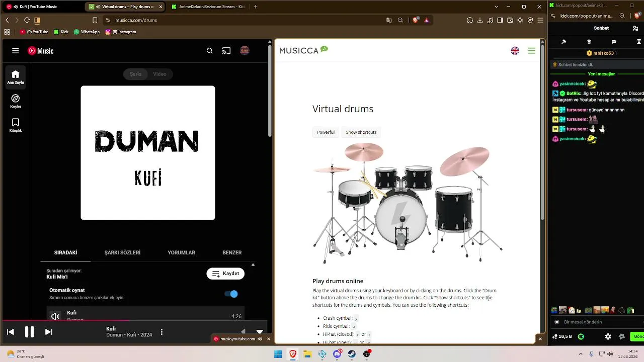Click the YouTube Music logo
Viewport: 644px width, 362px height.
[40, 51]
